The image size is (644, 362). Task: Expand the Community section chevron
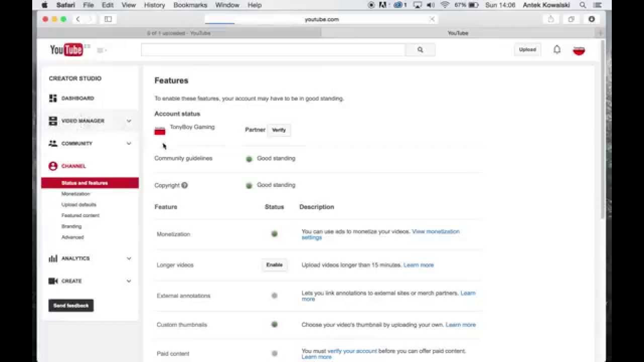(x=129, y=143)
